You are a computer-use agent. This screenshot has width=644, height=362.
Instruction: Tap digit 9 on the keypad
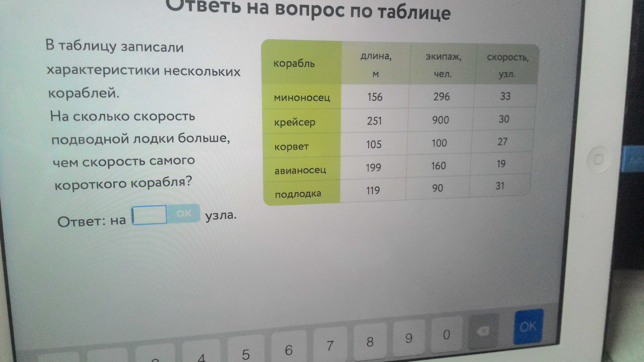[x=409, y=338]
